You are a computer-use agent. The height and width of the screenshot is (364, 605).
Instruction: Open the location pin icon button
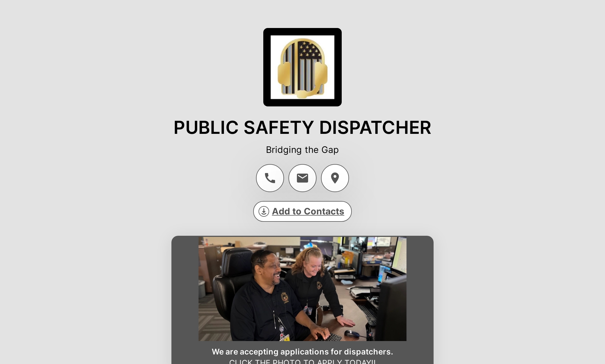(335, 178)
